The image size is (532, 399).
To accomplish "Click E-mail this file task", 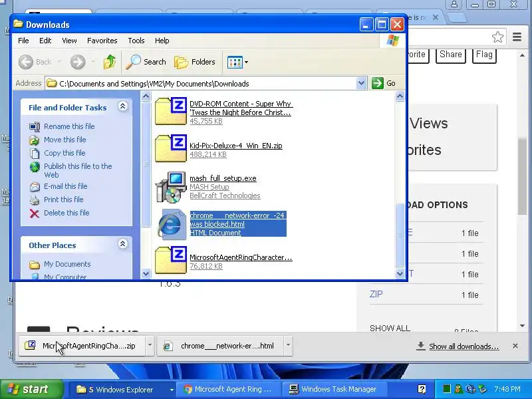I will tap(65, 186).
